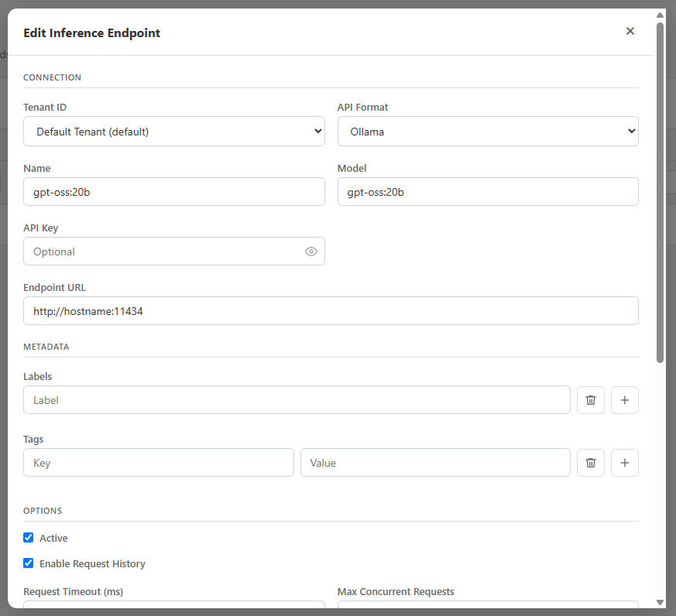Click the Request Timeout (ms) label
Image resolution: width=676 pixels, height=616 pixels.
(74, 592)
